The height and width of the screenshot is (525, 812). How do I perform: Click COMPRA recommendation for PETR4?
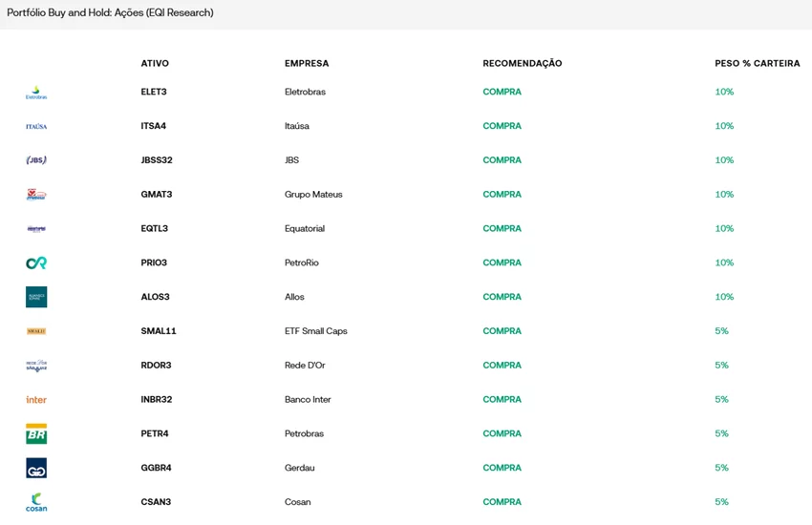tap(502, 433)
